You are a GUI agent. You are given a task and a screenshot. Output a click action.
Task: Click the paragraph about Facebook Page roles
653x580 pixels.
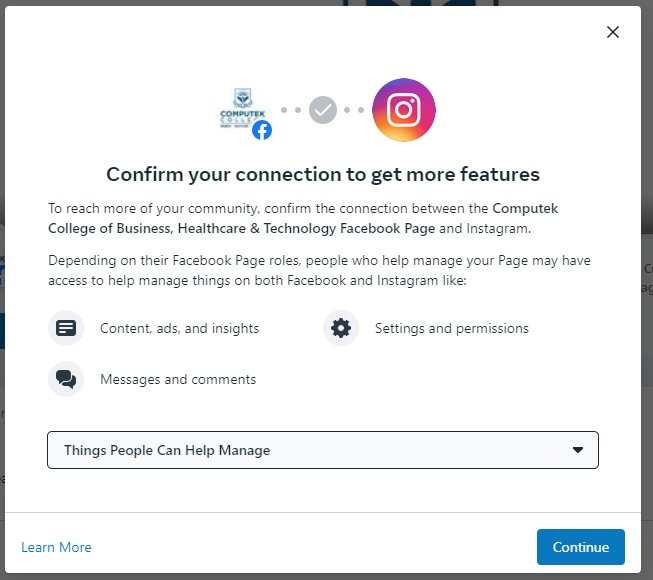[319, 270]
